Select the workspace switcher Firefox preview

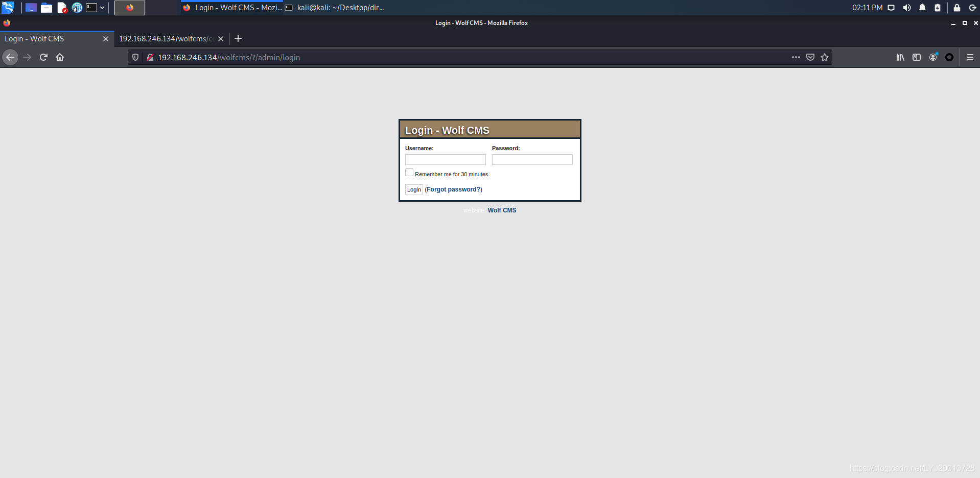(x=130, y=8)
